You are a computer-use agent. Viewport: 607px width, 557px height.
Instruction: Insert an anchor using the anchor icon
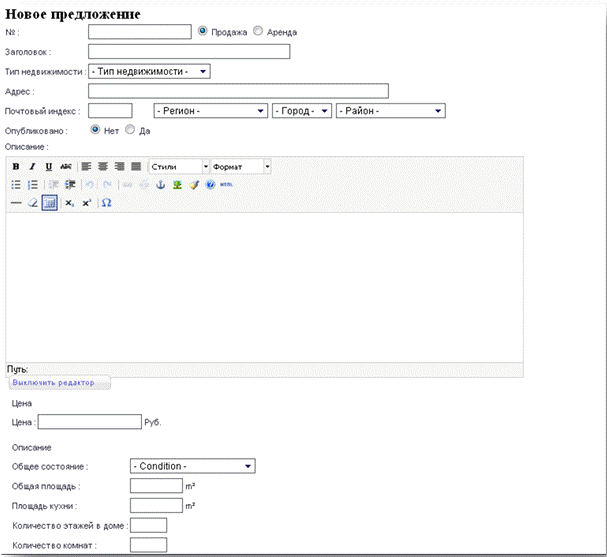click(160, 185)
